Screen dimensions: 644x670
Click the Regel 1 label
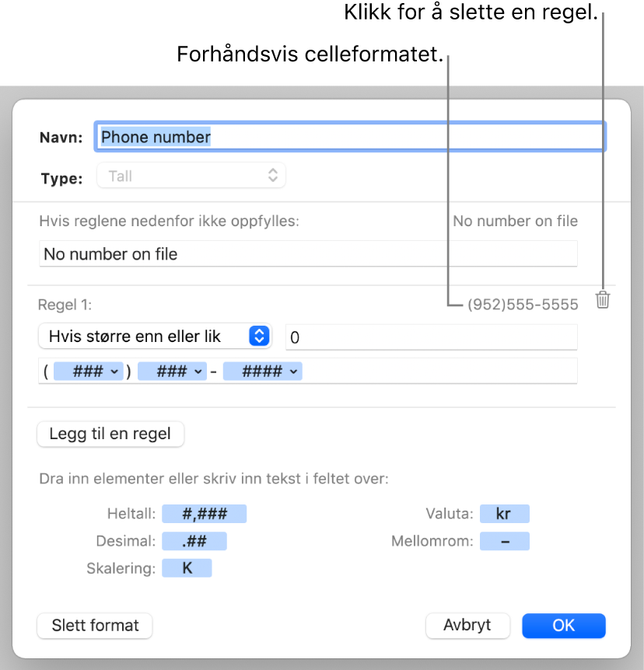pyautogui.click(x=65, y=305)
